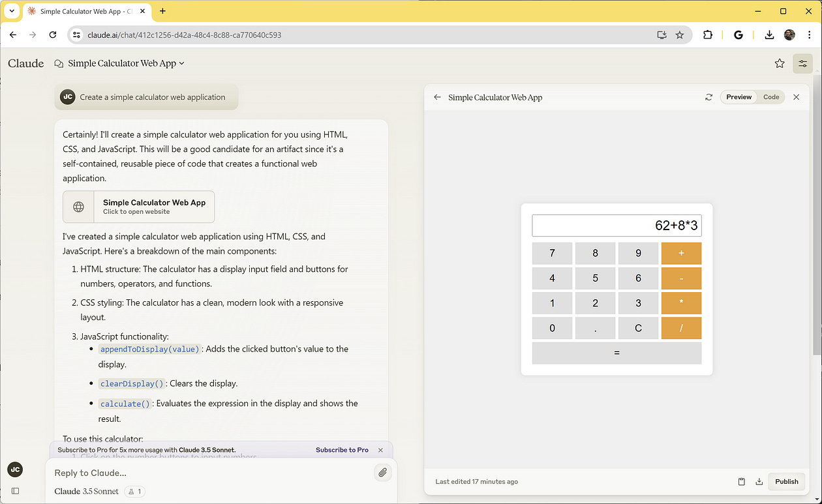Open the Chrome profile avatar menu

pyautogui.click(x=789, y=35)
